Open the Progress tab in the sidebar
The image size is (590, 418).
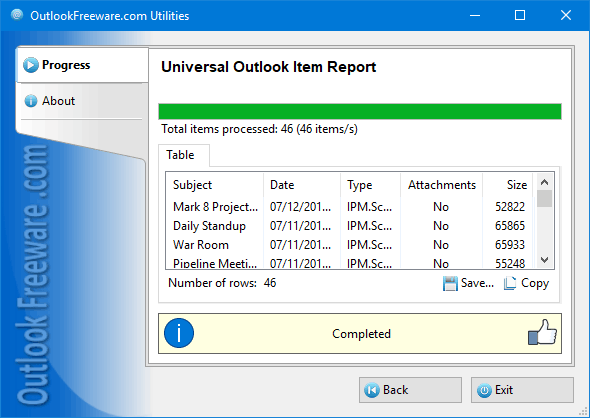pos(82,65)
